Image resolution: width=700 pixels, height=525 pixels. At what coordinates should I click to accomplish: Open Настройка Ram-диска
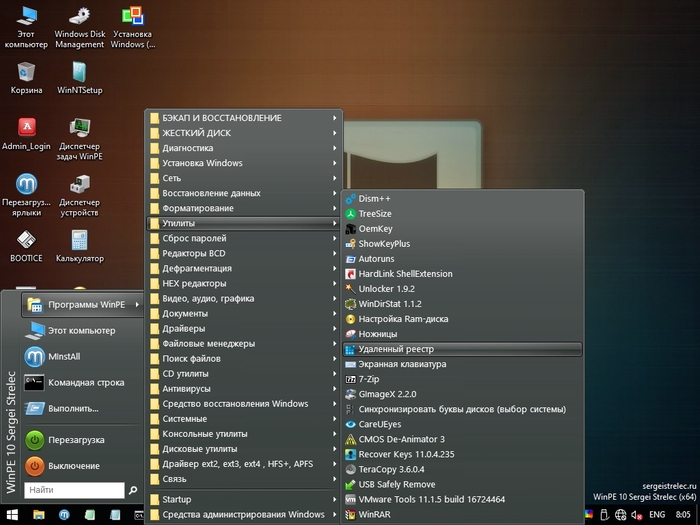462,319
